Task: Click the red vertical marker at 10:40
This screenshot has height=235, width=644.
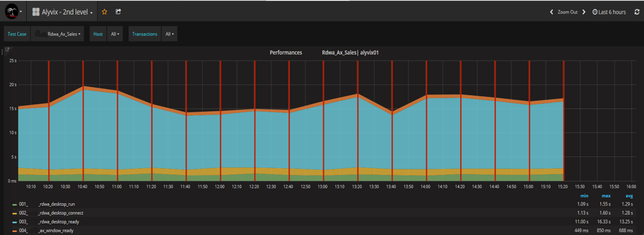Action: point(83,121)
